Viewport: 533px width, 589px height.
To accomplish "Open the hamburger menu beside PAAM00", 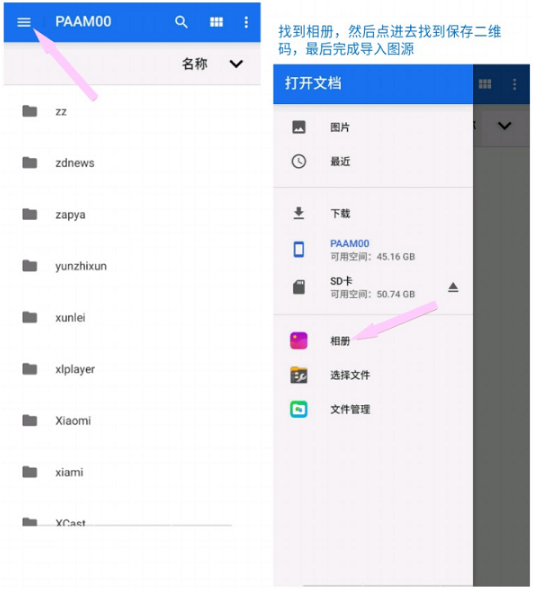I will coord(24,22).
